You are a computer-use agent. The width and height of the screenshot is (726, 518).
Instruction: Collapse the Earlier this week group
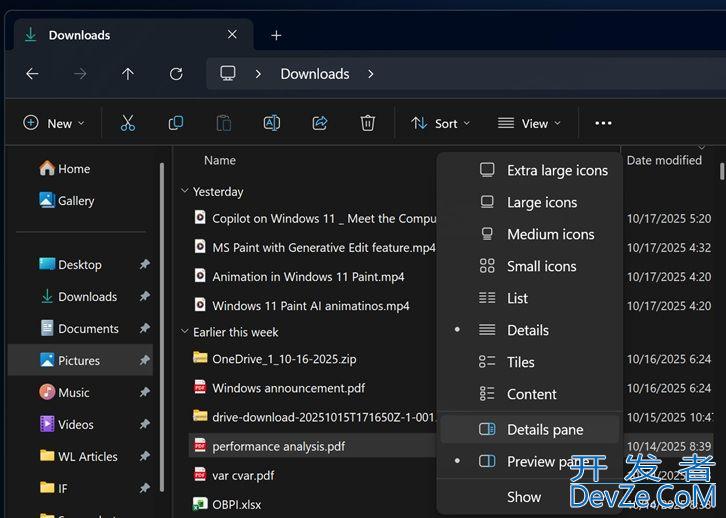coord(184,332)
